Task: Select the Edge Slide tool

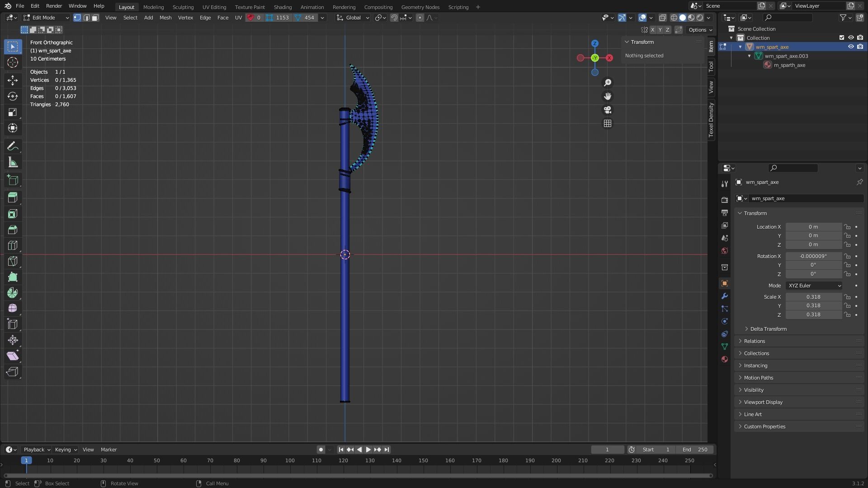Action: click(13, 324)
